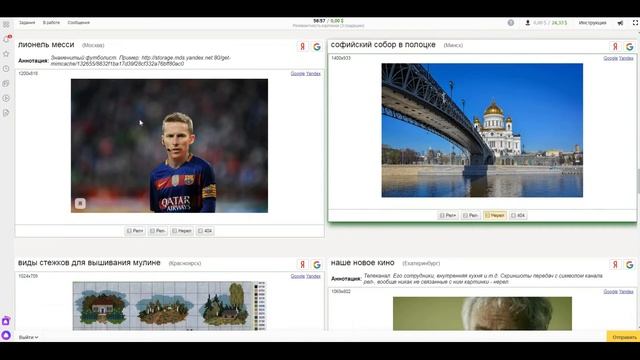Screen dimensions: 640x360
Task: Follow Google link above наше новое кино image
Action: pyautogui.click(x=611, y=291)
